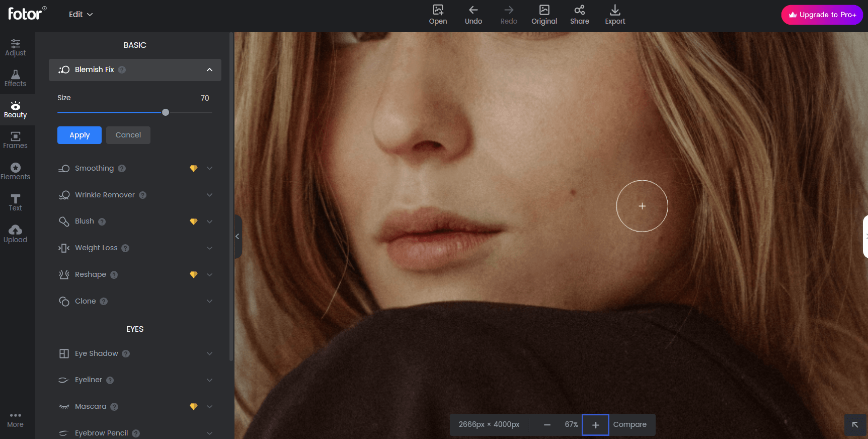This screenshot has height=439, width=868.
Task: Select the Weight Loss tool label
Action: tap(96, 248)
